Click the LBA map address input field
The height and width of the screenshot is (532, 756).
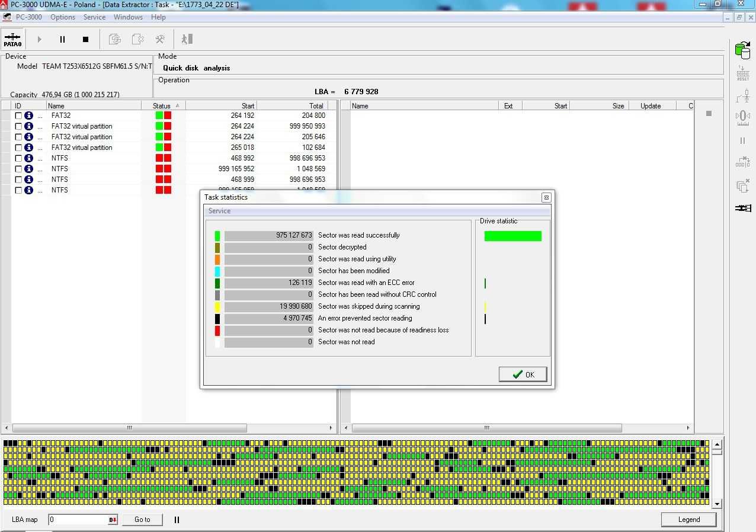78,520
